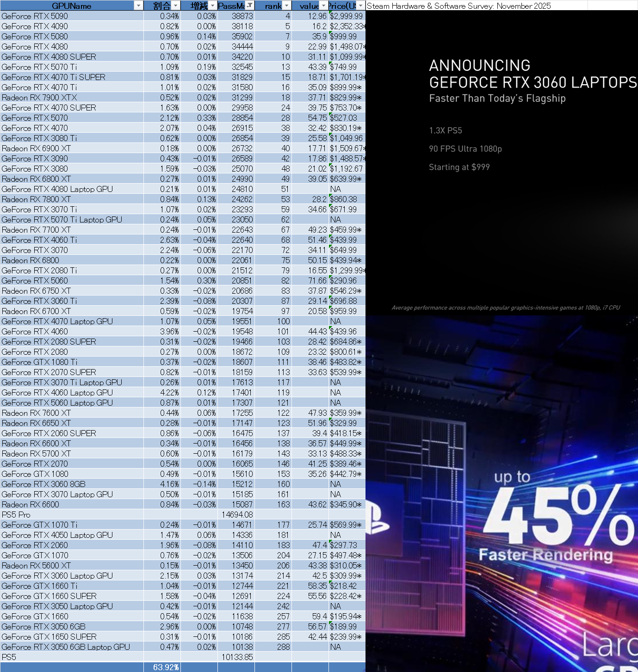The width and height of the screenshot is (638, 672).
Task: Select the GeForce RTX 4060 Laptop GPU cell
Action: (72, 393)
